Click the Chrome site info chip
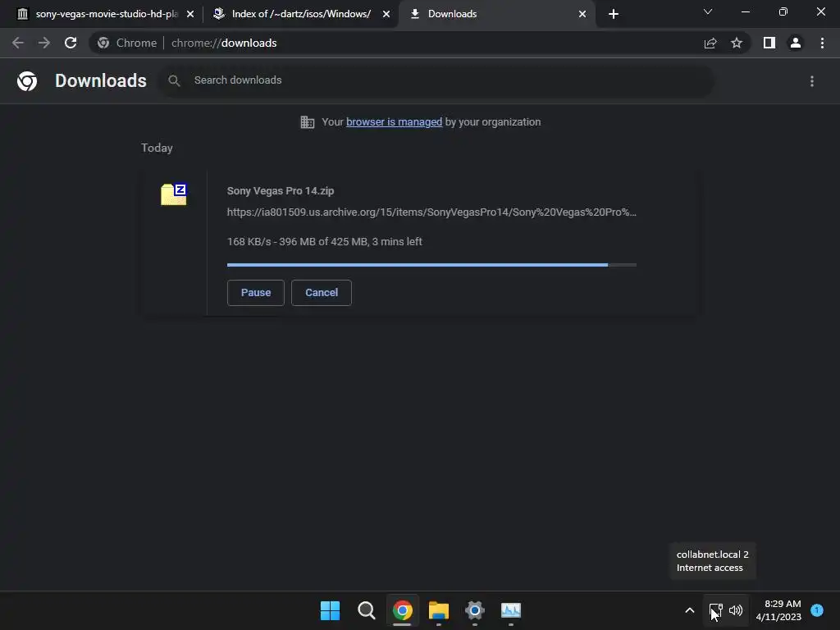Screen dimensions: 840x630 pyautogui.click(x=127, y=43)
